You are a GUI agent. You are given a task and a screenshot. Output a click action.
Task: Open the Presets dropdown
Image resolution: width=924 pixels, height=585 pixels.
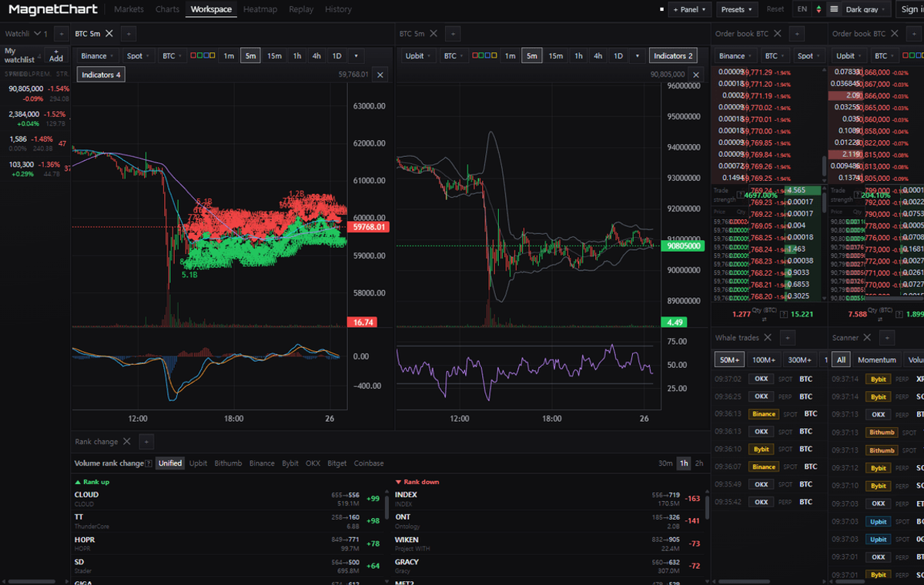[738, 9]
